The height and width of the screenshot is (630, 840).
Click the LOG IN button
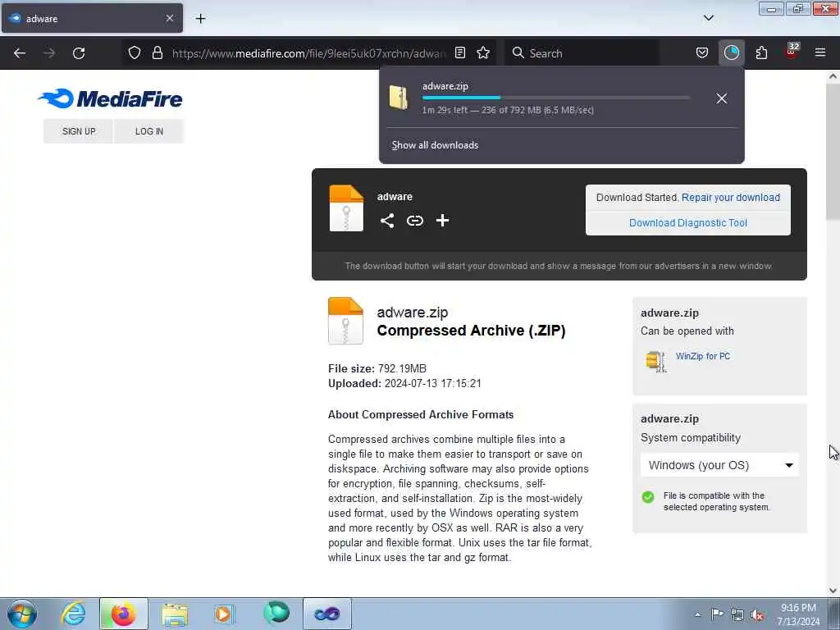tap(149, 131)
